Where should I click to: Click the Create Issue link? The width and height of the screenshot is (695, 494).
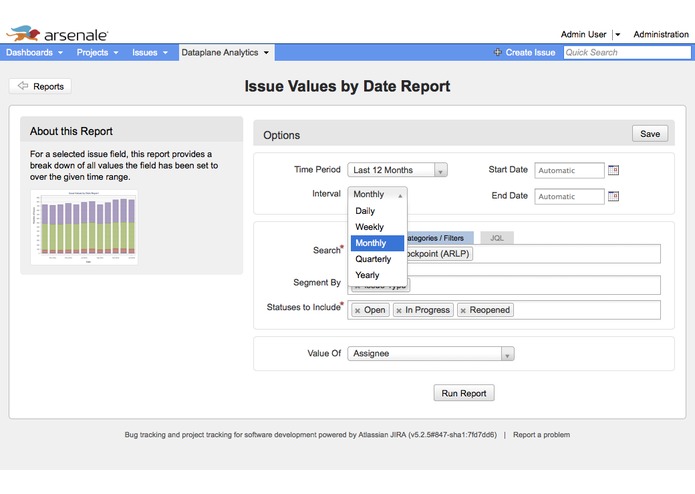click(530, 52)
